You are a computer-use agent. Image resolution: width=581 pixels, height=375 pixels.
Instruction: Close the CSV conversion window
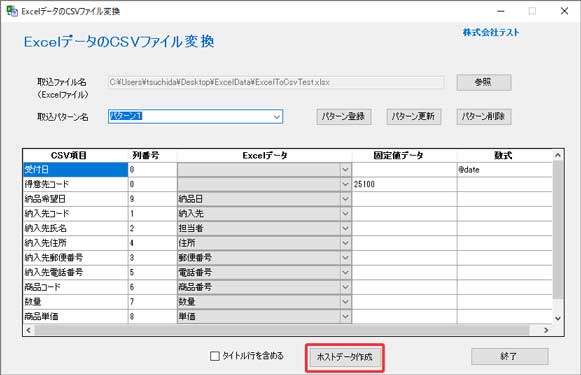(564, 11)
